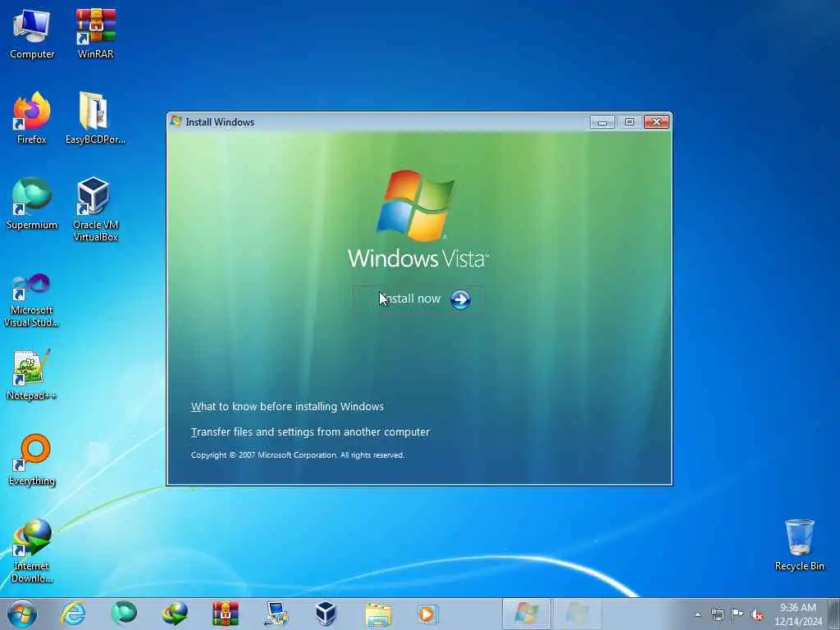Show hidden system tray icons
Viewport: 840px width, 630px height.
[697, 614]
